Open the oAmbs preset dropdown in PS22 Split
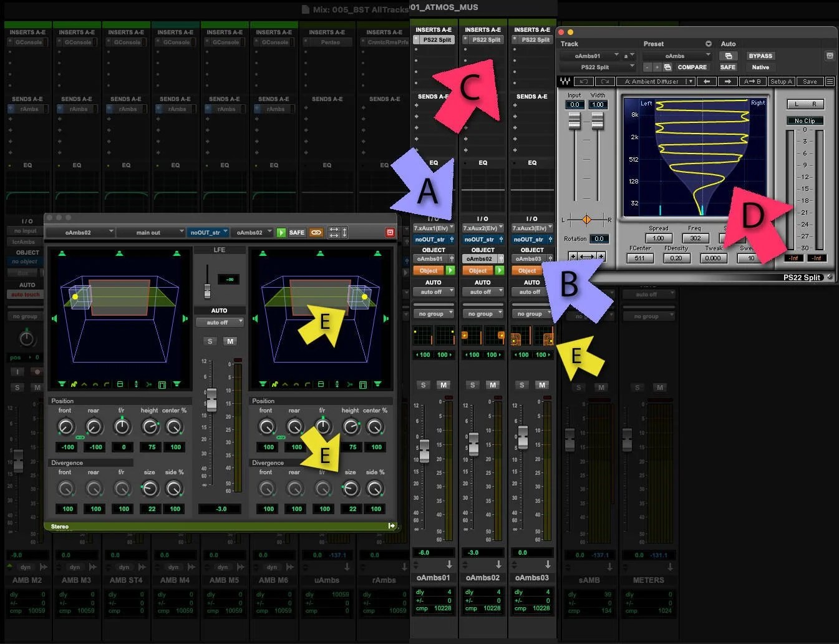The height and width of the screenshot is (644, 839). click(678, 56)
